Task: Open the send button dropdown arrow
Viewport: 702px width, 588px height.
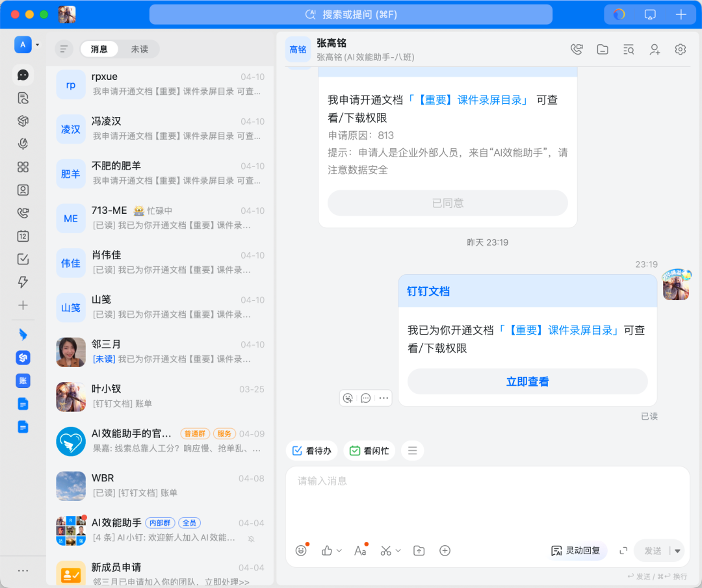Action: click(679, 550)
